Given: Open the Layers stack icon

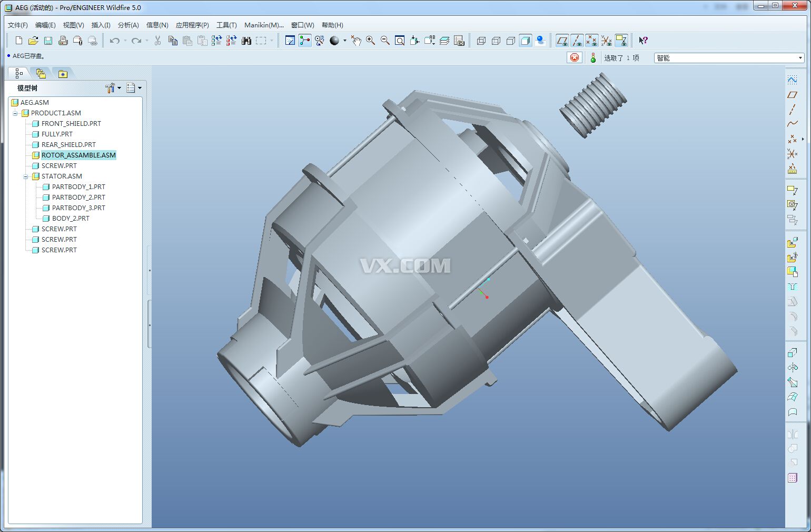Looking at the screenshot, I should [444, 41].
